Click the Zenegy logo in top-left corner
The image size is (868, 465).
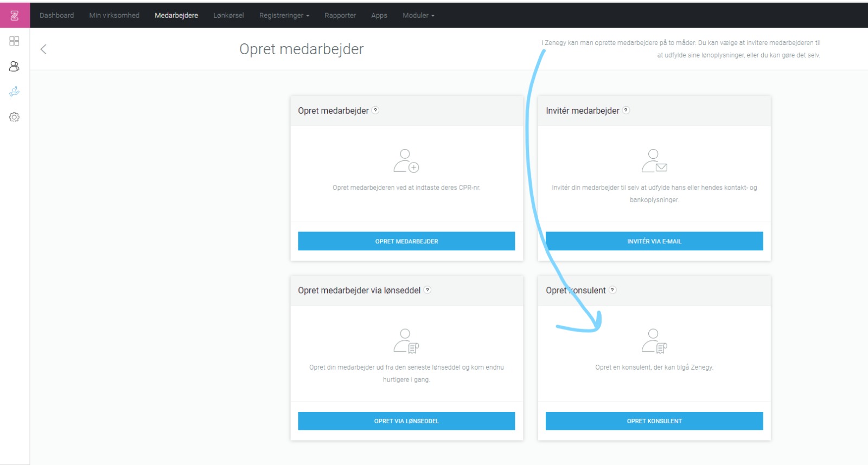coord(15,16)
